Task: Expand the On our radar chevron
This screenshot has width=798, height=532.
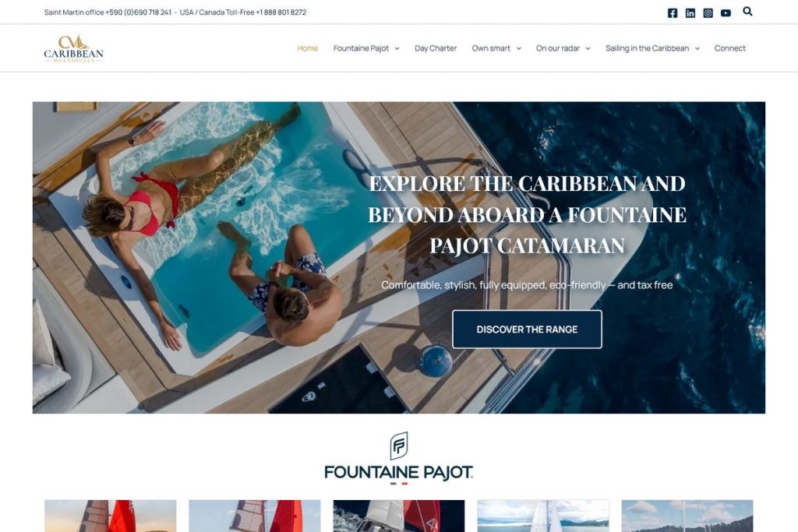Action: (588, 48)
